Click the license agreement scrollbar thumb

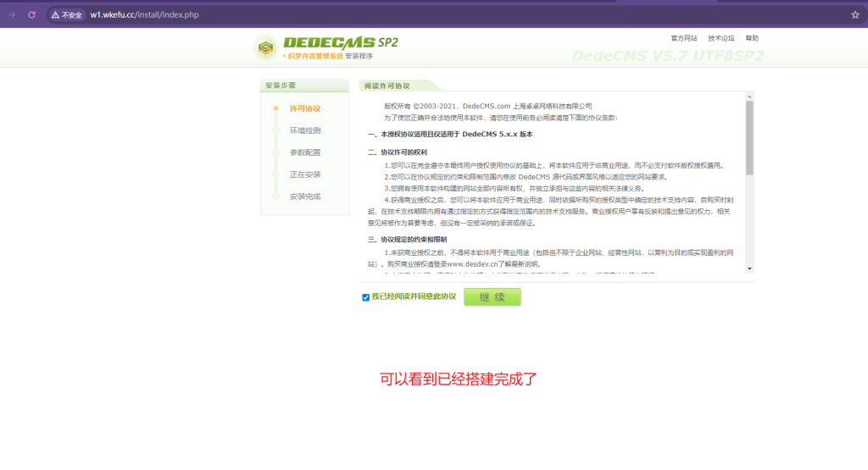[749, 137]
